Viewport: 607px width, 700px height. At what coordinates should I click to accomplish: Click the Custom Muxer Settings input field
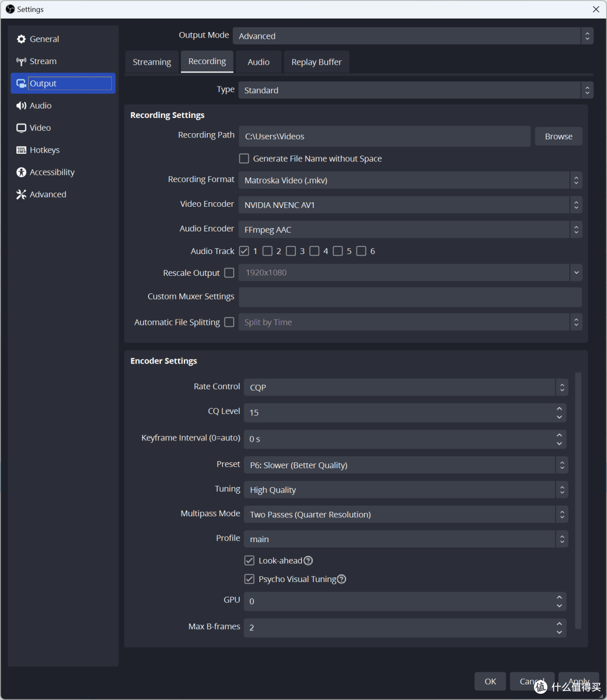410,297
